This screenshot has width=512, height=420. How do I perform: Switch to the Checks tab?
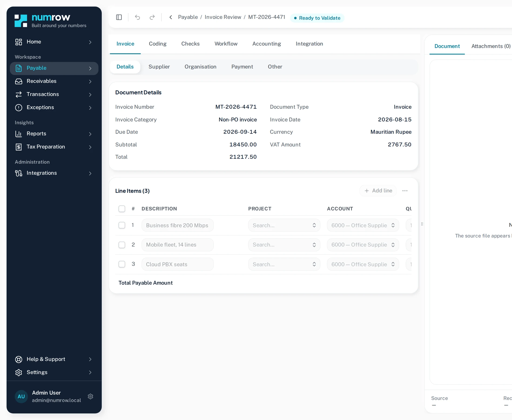tap(190, 44)
